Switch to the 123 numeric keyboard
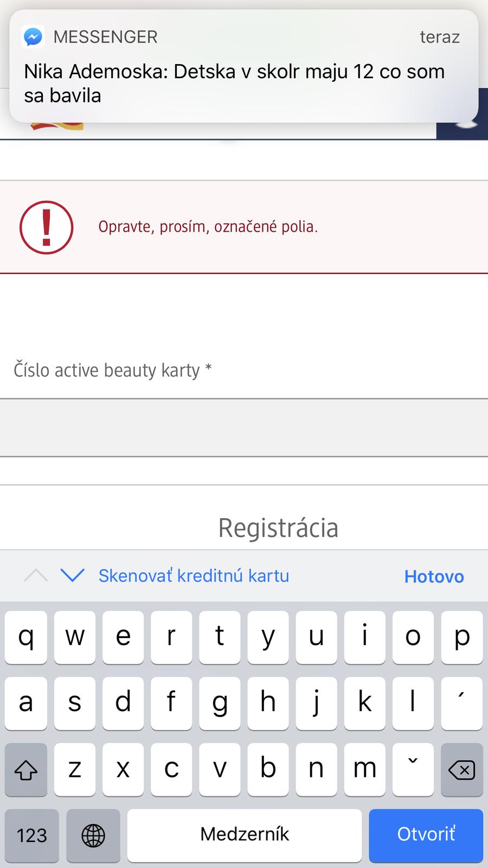Image resolution: width=488 pixels, height=868 pixels. pyautogui.click(x=32, y=835)
